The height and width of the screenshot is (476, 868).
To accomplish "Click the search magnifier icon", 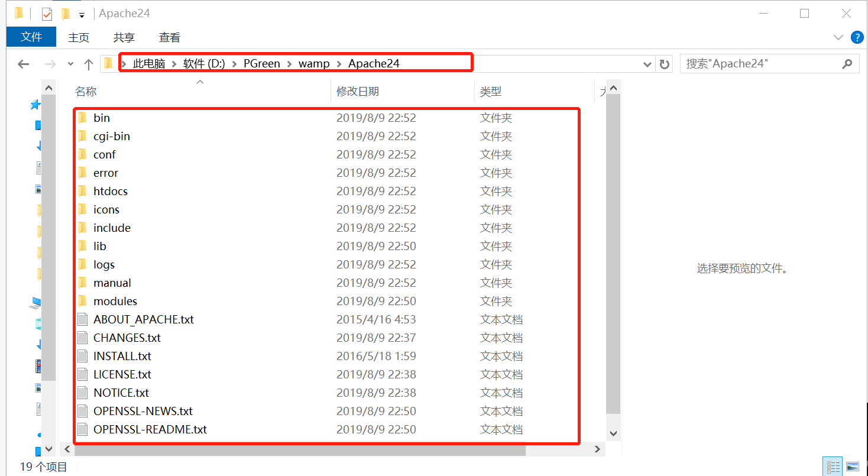I will tap(847, 64).
